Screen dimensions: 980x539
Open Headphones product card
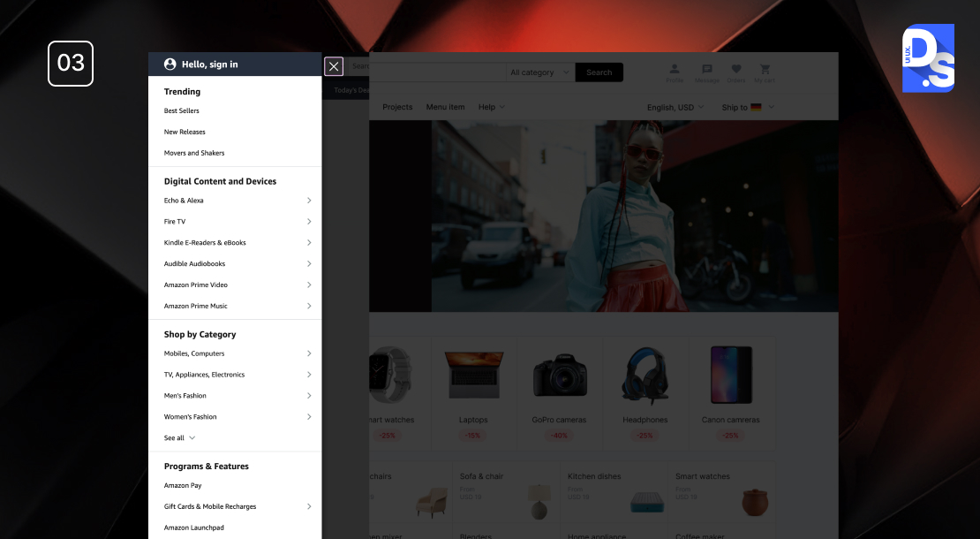pos(645,394)
